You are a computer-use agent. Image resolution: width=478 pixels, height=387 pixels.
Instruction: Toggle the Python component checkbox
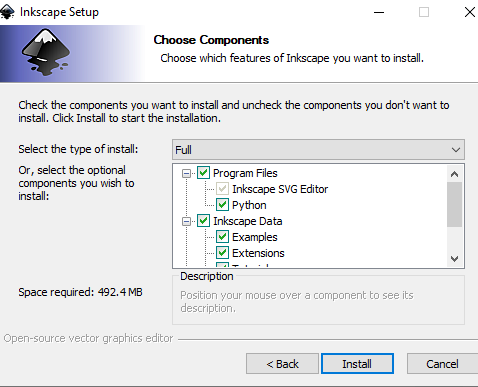pyautogui.click(x=222, y=205)
